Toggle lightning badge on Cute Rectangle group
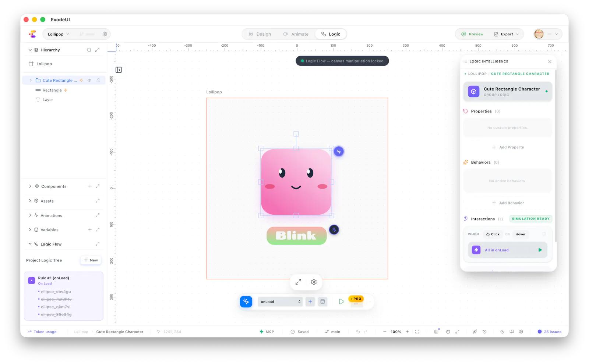Screen dimensions: 589x364 point(81,80)
